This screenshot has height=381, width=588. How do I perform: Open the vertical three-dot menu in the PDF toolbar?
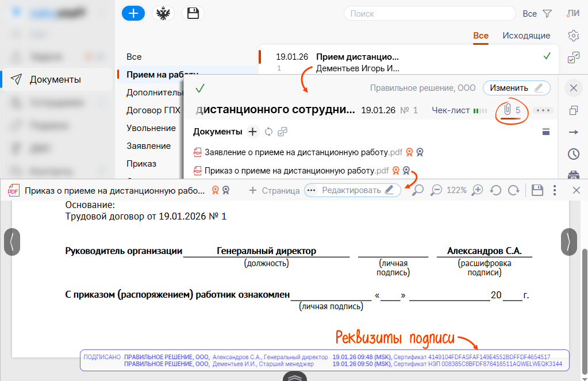coord(554,190)
